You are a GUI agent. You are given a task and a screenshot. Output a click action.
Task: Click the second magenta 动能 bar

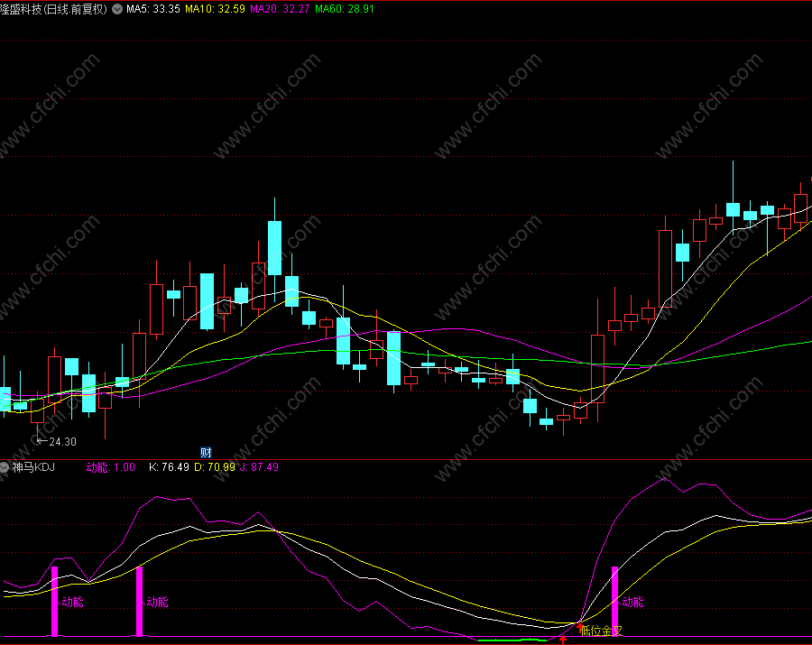(x=139, y=602)
